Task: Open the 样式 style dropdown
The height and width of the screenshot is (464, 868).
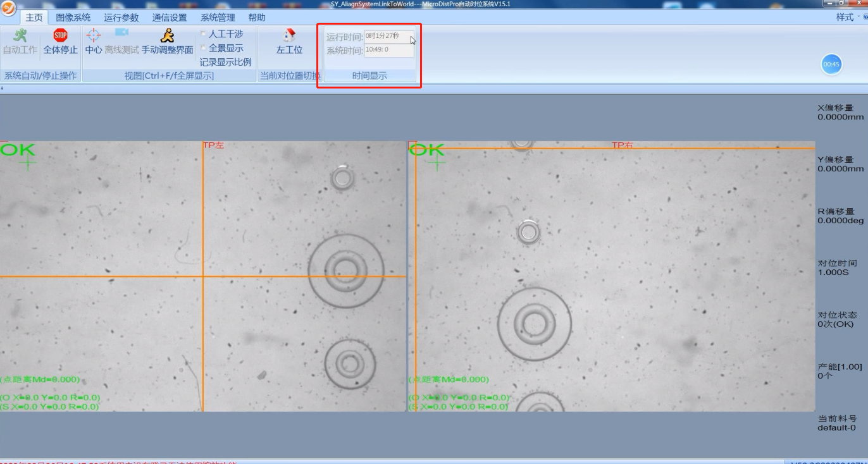Action: (x=848, y=17)
